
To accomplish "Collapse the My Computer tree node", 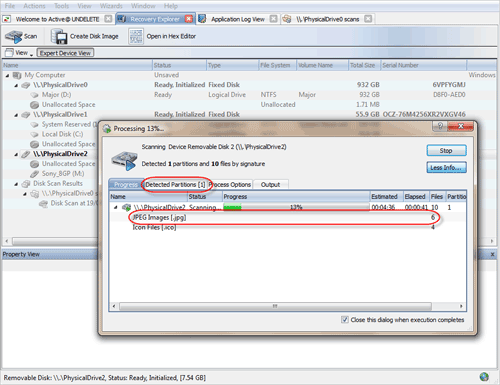I will 7,76.
